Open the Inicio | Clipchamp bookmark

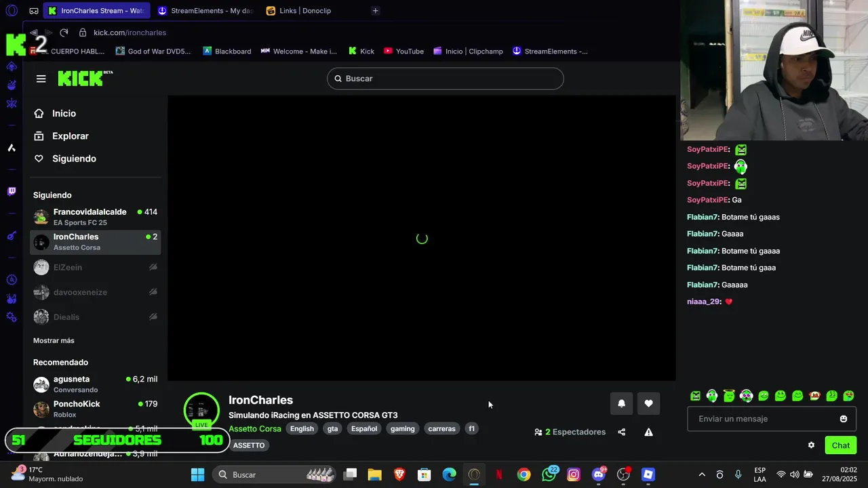[x=468, y=52]
